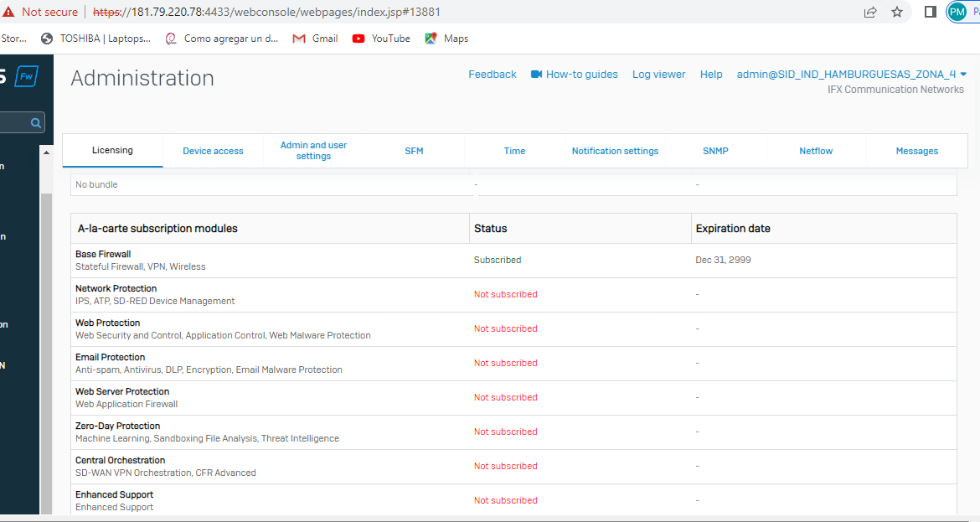Screen dimensions: 980x522
Task: Click the Sophos Fw logo badge
Action: tap(27, 77)
